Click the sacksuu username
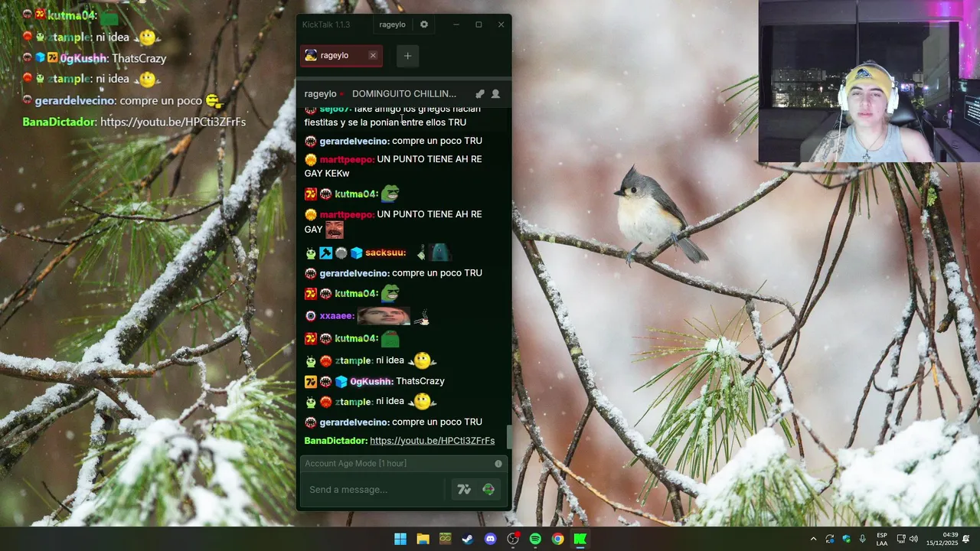980x551 pixels. (x=385, y=253)
